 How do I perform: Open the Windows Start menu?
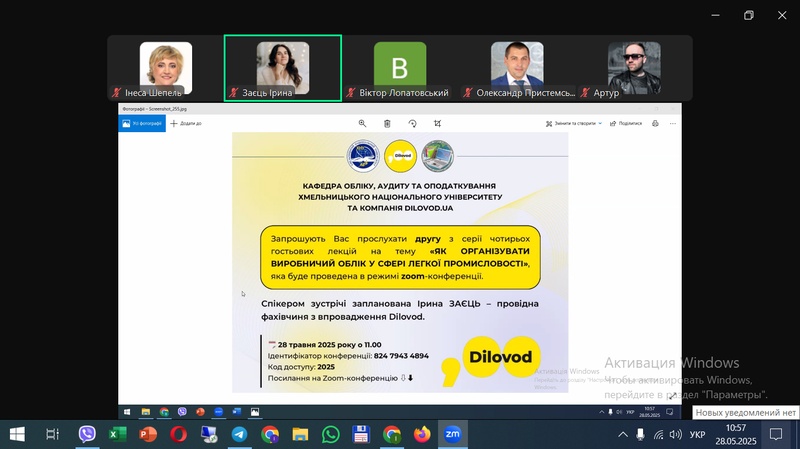[17, 434]
